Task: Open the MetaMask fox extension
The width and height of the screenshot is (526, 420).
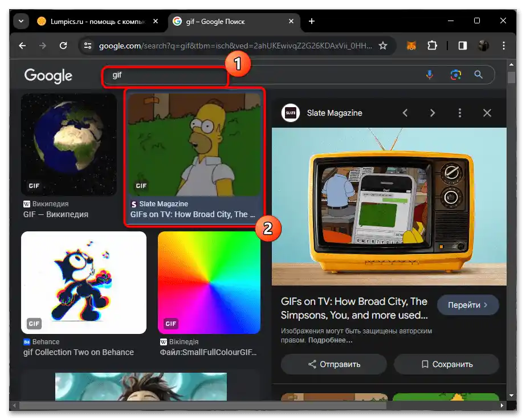Action: click(x=411, y=46)
